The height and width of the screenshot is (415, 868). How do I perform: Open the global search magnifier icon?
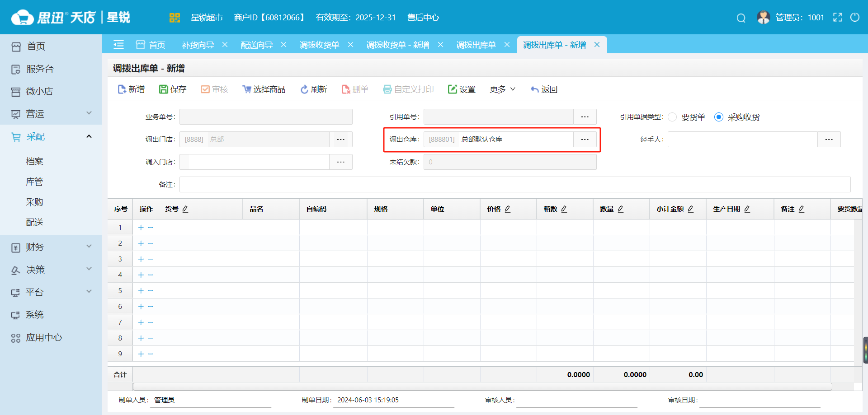[x=741, y=18]
